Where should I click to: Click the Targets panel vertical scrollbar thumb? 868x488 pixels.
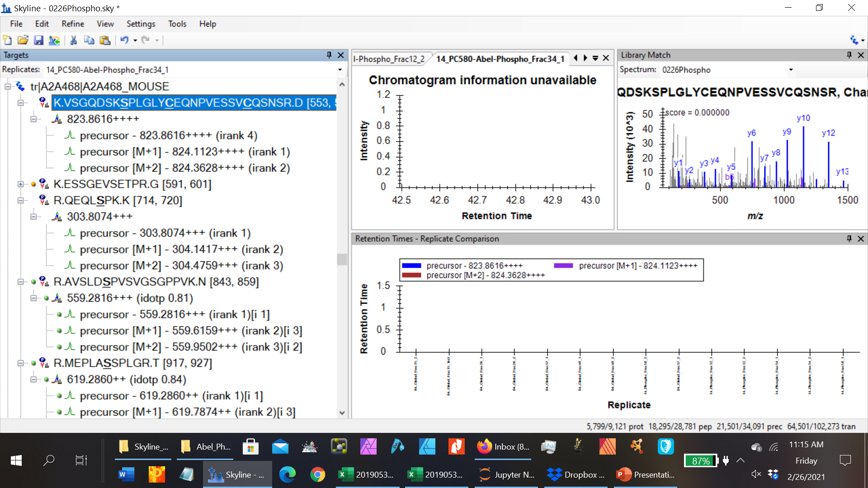pos(342,259)
